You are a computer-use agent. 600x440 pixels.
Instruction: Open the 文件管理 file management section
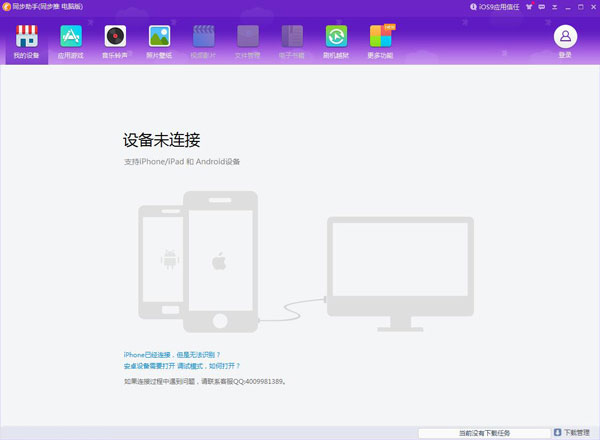point(248,42)
